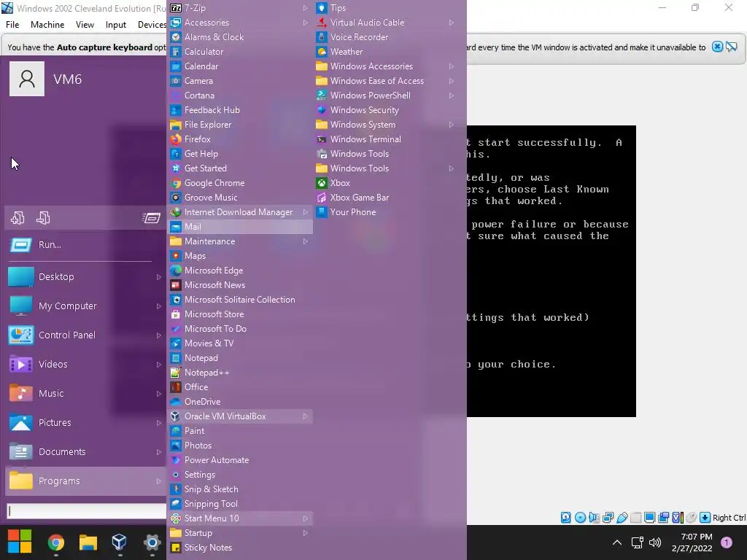The width and height of the screenshot is (747, 560).
Task: Launch Alarms & Clock app
Action: (239, 36)
